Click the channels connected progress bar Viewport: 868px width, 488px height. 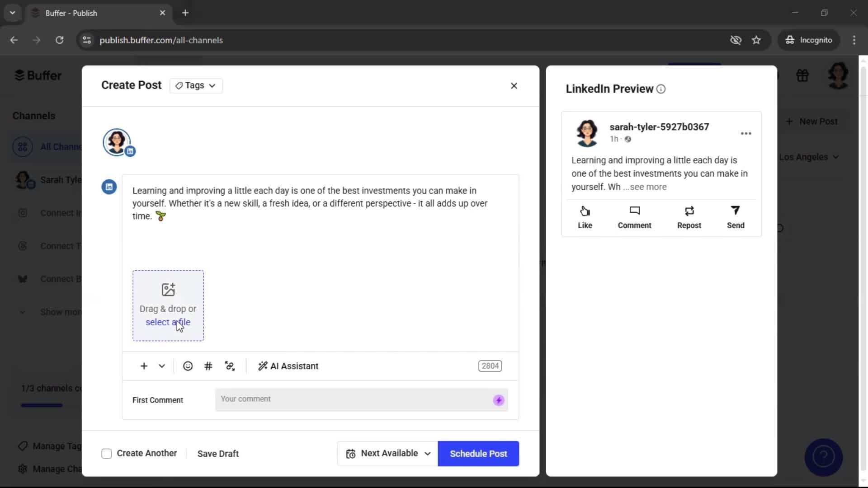coord(41,405)
